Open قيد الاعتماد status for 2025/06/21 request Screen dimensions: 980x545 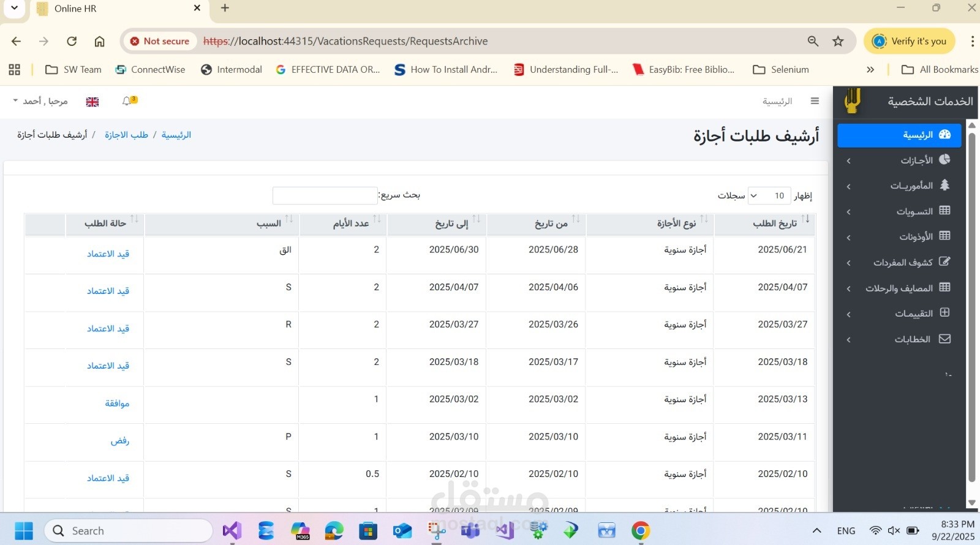[x=108, y=254]
